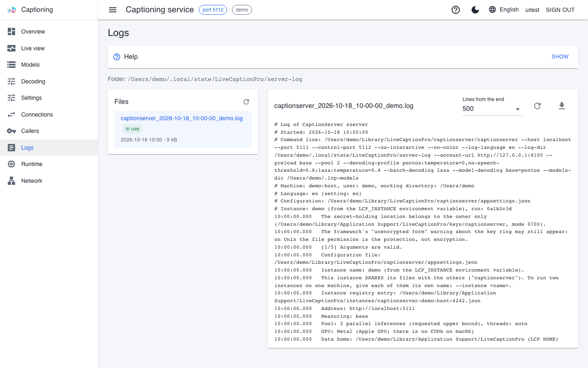Refresh the Files list
588x368 pixels.
(246, 102)
